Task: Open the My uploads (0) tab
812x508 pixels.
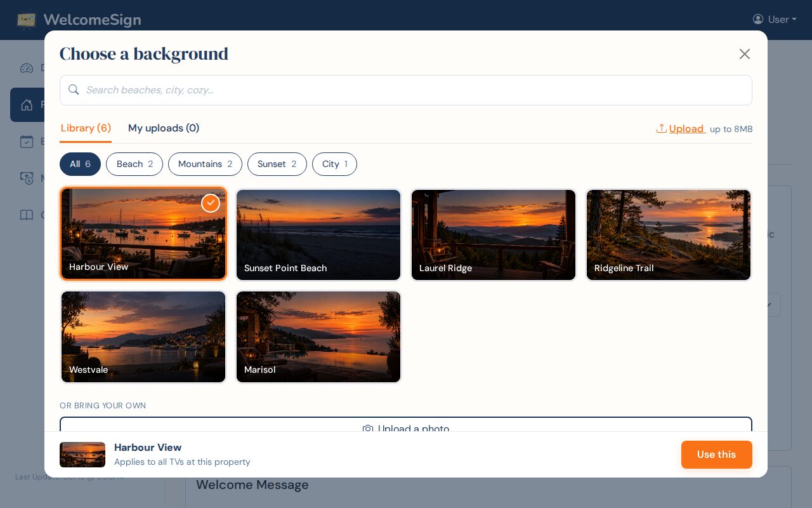Action: [x=164, y=128]
